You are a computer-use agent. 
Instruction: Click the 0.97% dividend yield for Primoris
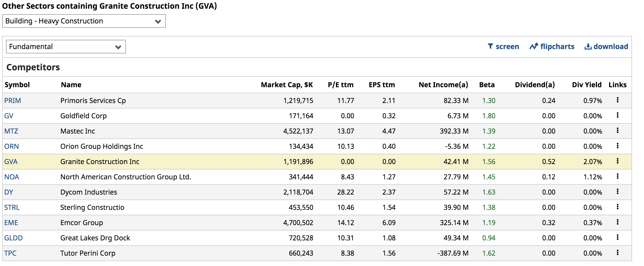pos(593,101)
